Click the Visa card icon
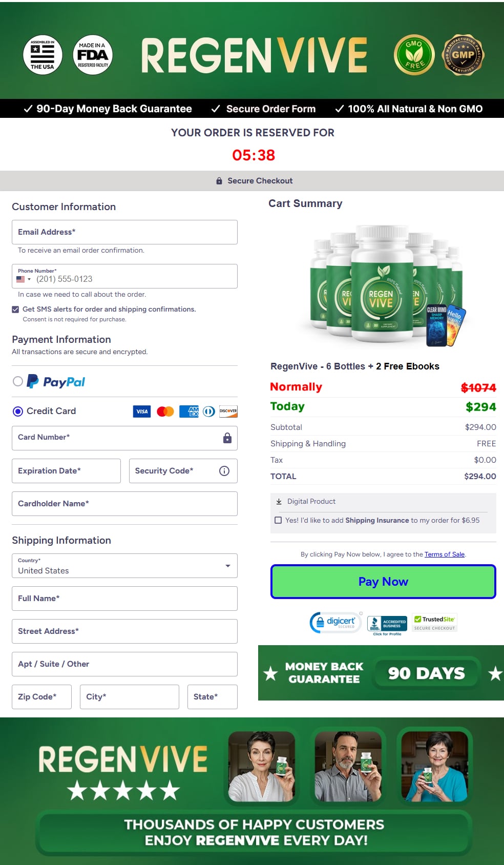The width and height of the screenshot is (504, 865). (x=142, y=411)
